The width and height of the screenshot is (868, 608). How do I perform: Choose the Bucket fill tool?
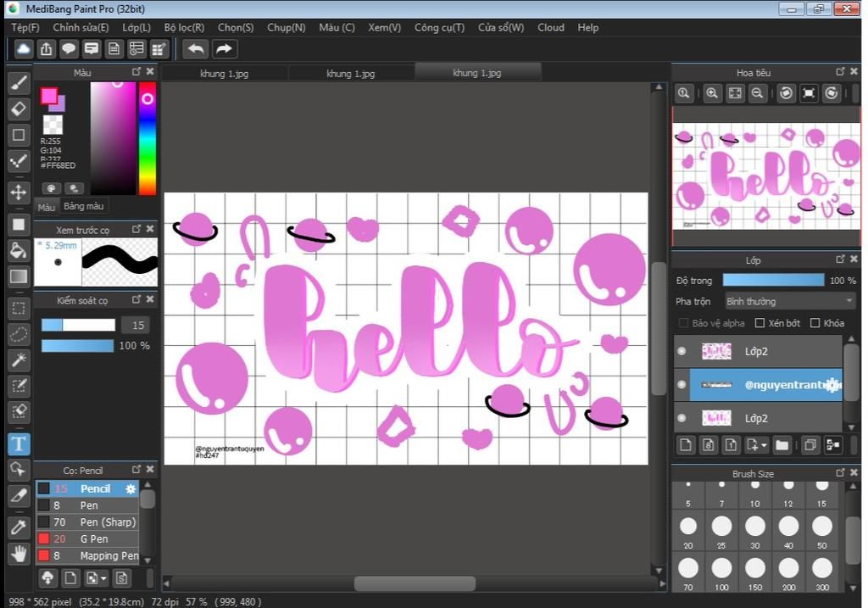click(19, 251)
